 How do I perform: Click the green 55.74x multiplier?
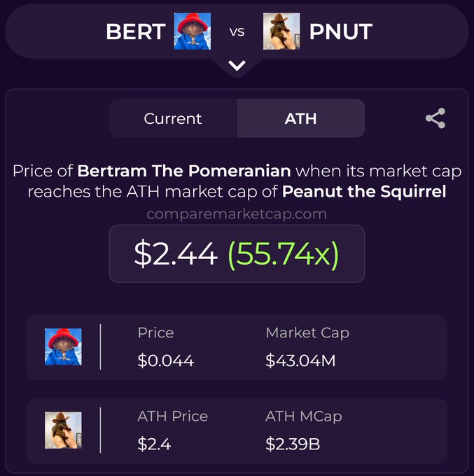tap(283, 254)
